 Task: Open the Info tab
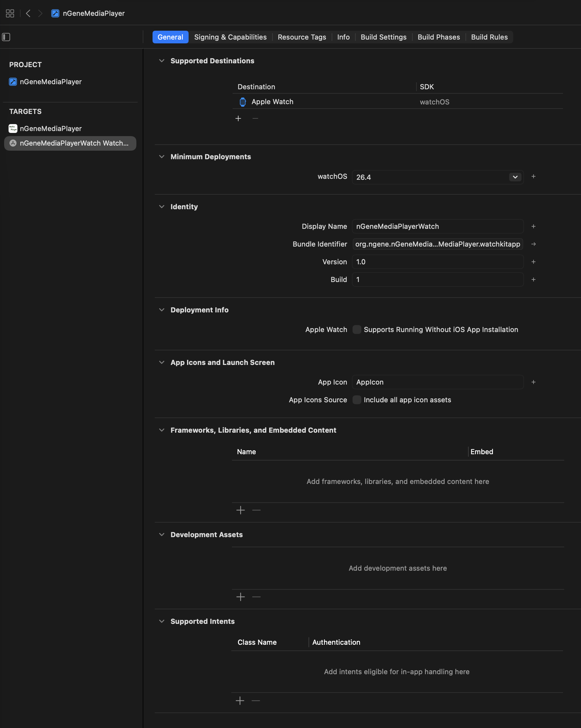point(343,37)
